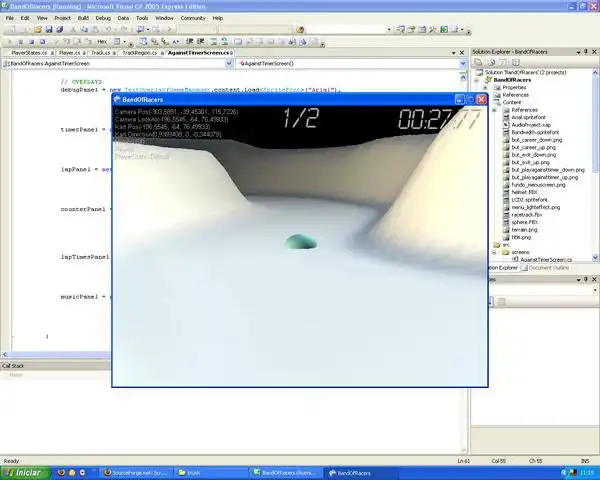This screenshot has height=480, width=600.
Task: Select the Content folder in Solution Explorer
Action: (512, 102)
